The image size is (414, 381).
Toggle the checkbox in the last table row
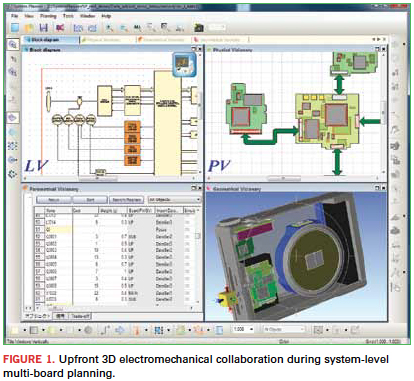(187, 299)
